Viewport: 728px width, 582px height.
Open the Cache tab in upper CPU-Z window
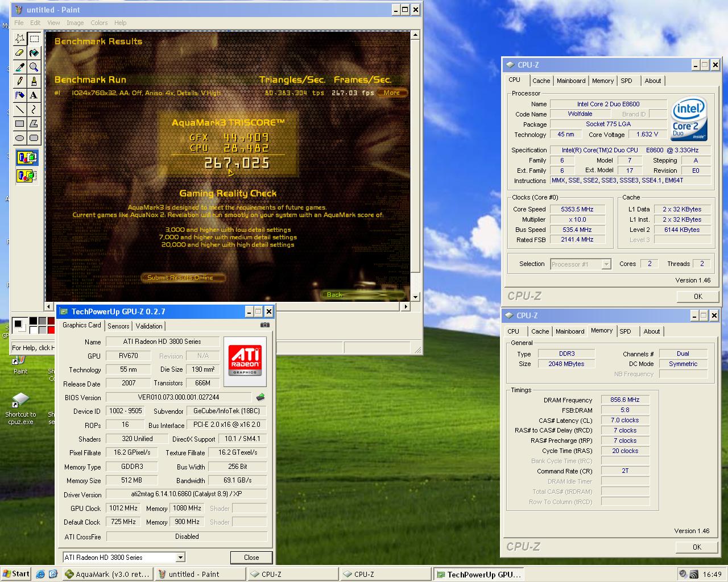pyautogui.click(x=541, y=81)
